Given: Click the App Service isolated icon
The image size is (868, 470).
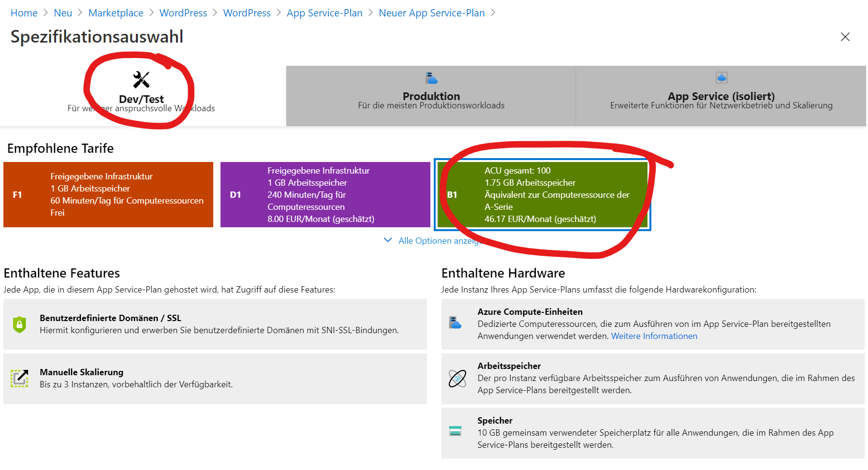Looking at the screenshot, I should pyautogui.click(x=721, y=77).
